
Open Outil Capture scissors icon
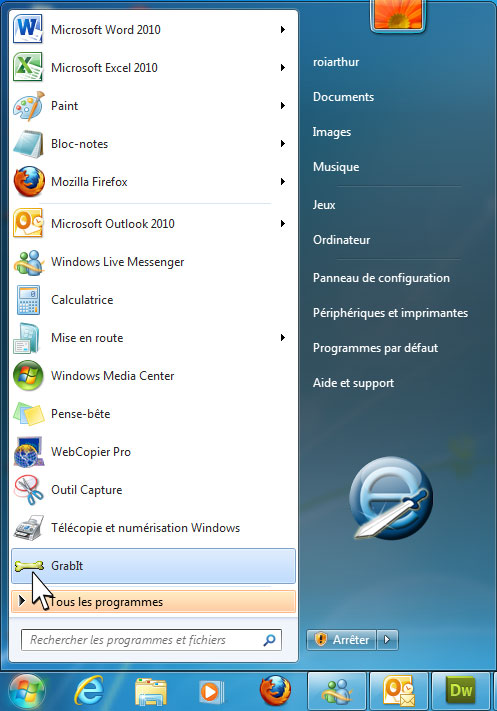29,490
